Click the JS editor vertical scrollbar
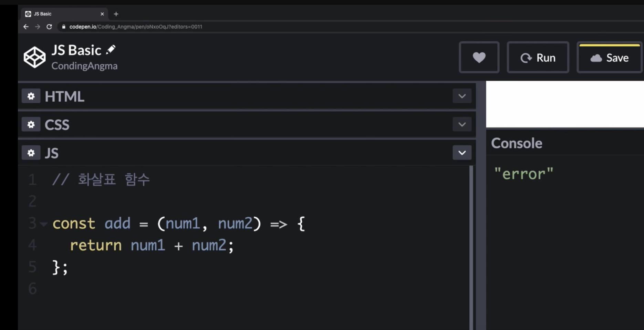The width and height of the screenshot is (644, 330). [x=471, y=247]
